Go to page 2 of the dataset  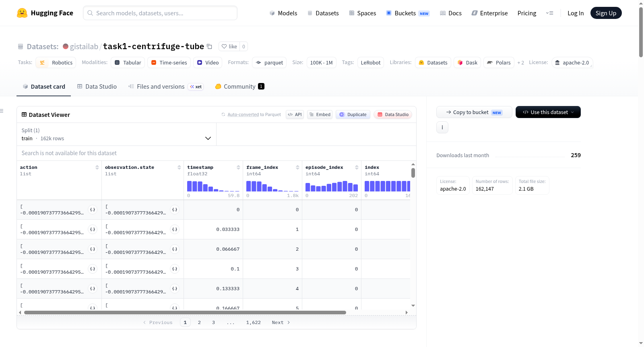coord(199,322)
